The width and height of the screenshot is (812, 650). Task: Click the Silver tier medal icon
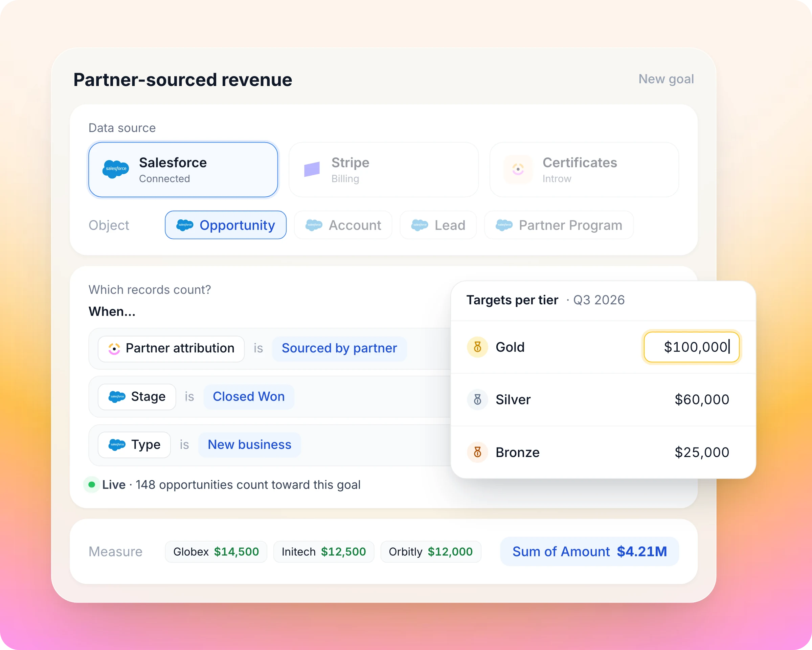[x=477, y=399]
